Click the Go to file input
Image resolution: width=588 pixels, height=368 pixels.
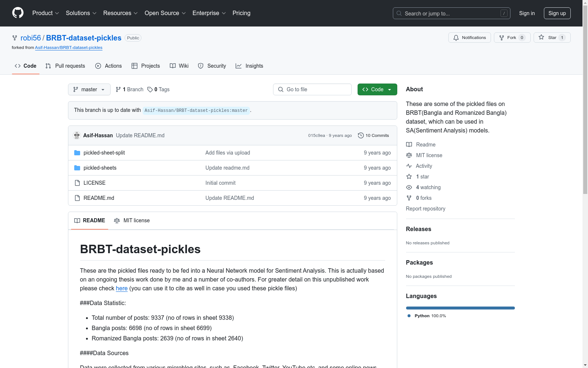point(312,89)
